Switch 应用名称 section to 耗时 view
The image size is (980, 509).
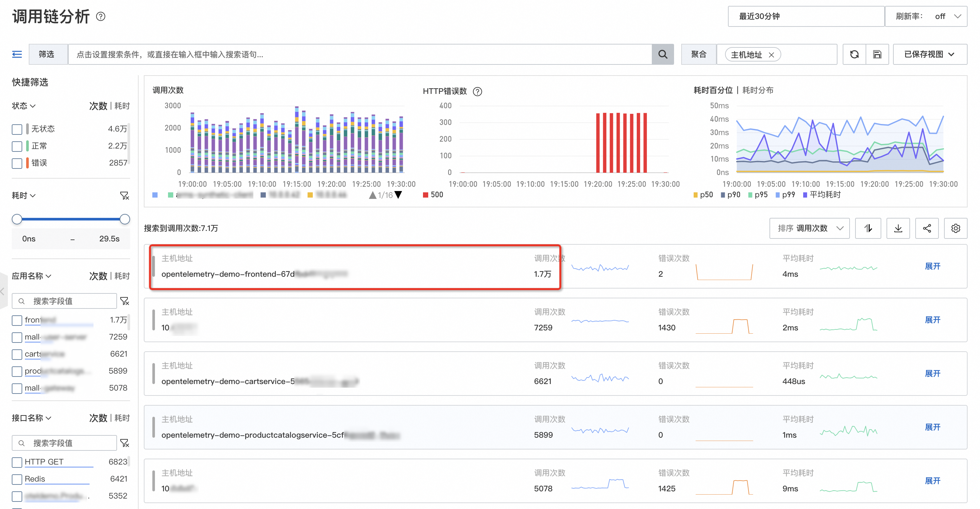point(122,276)
